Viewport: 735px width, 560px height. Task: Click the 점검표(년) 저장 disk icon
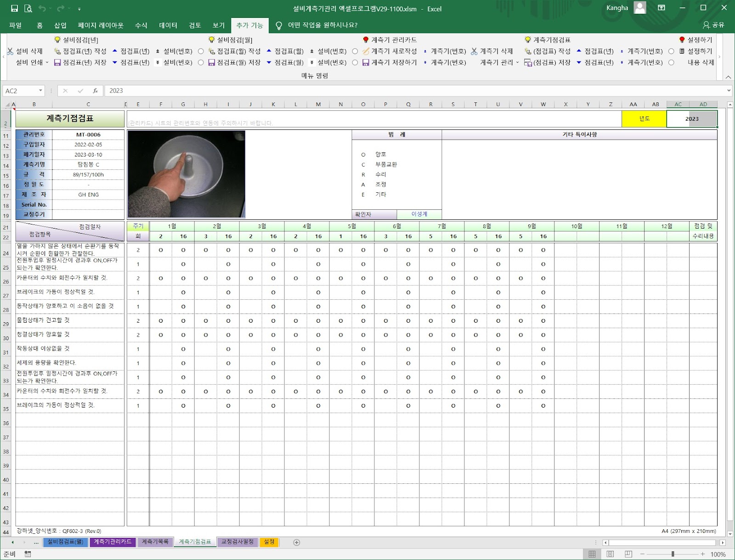click(57, 62)
